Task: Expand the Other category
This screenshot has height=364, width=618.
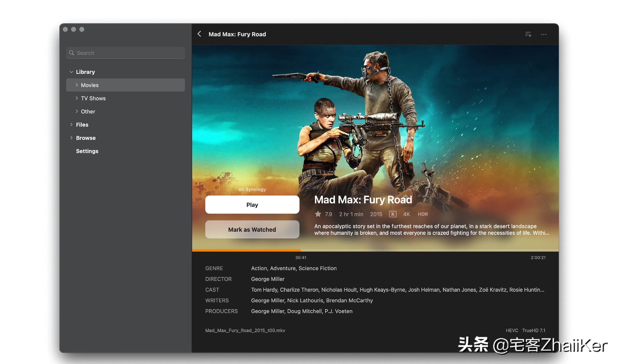Action: click(x=77, y=111)
